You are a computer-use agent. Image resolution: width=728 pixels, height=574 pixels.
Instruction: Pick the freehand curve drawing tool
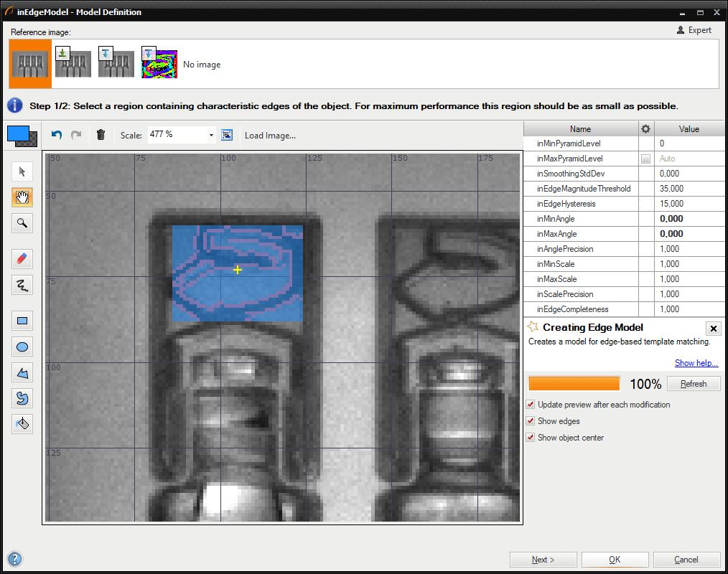[22, 286]
